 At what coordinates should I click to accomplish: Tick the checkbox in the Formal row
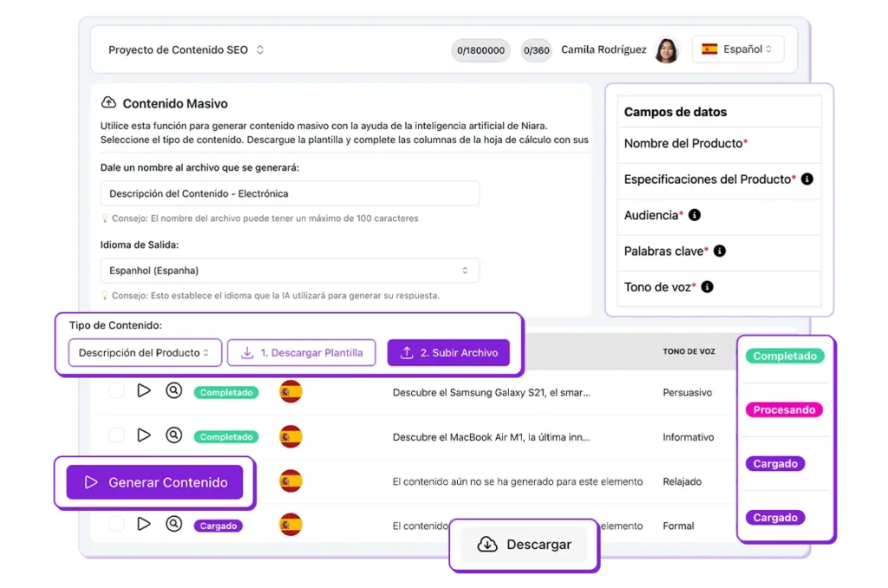116,524
